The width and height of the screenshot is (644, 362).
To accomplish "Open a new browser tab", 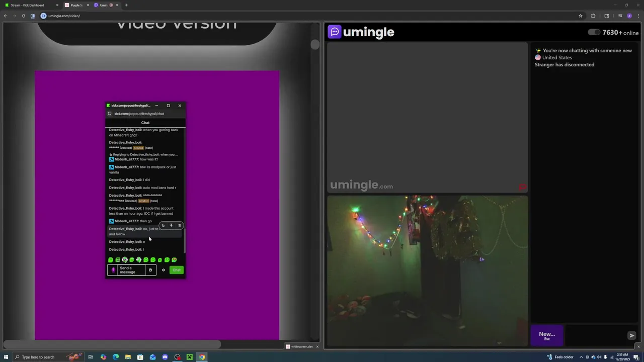I will [x=126, y=5].
